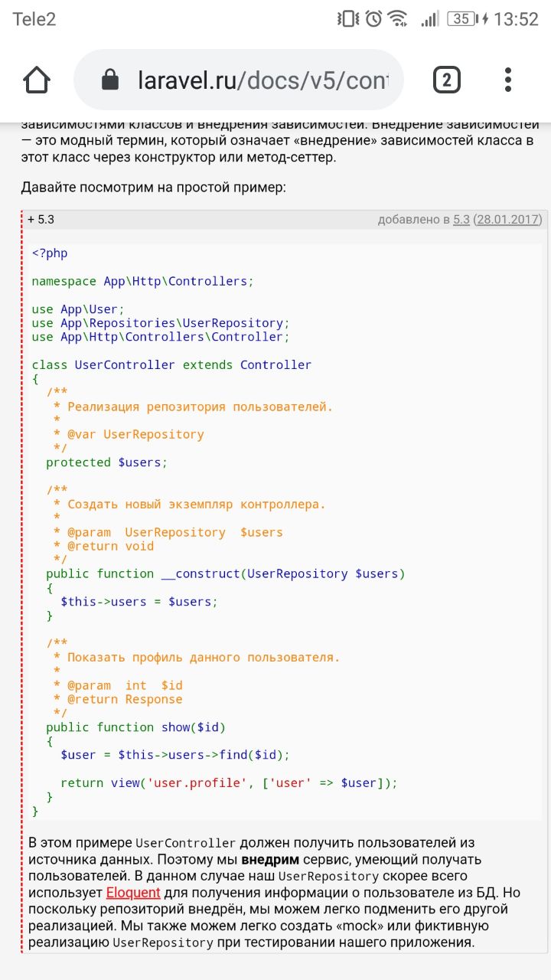Tap comment 'Показать профиль данного пользователя.'
This screenshot has height=980, width=551.
pyautogui.click(x=204, y=658)
